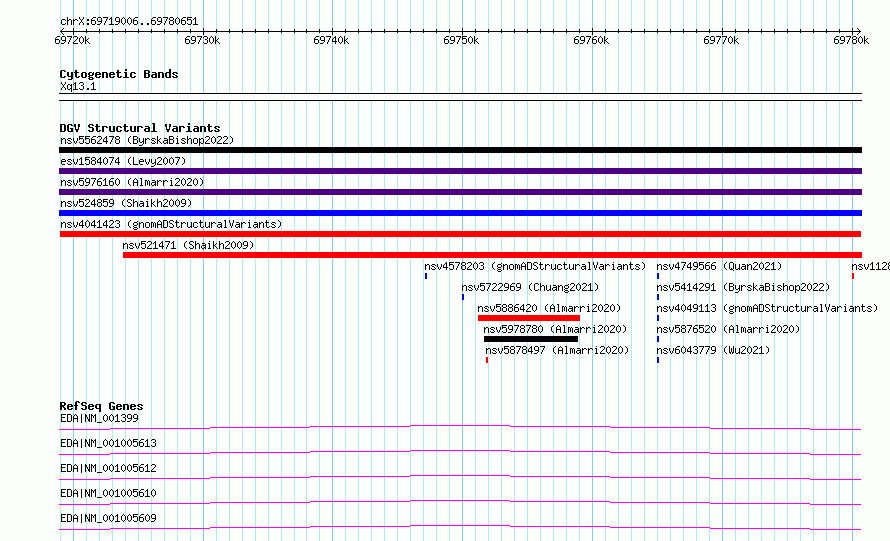Open variant label nsv5878497 (Almarri2020)

coord(557,350)
